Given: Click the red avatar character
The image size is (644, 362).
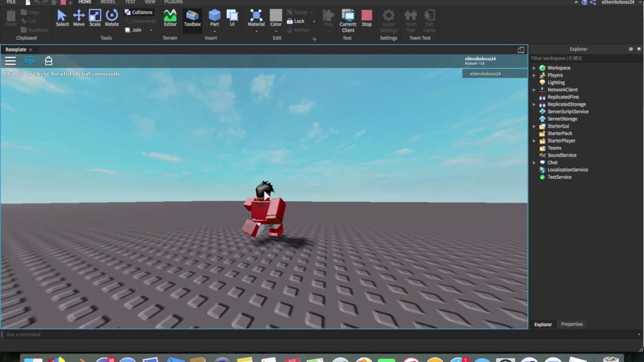Looking at the screenshot, I should (x=265, y=210).
